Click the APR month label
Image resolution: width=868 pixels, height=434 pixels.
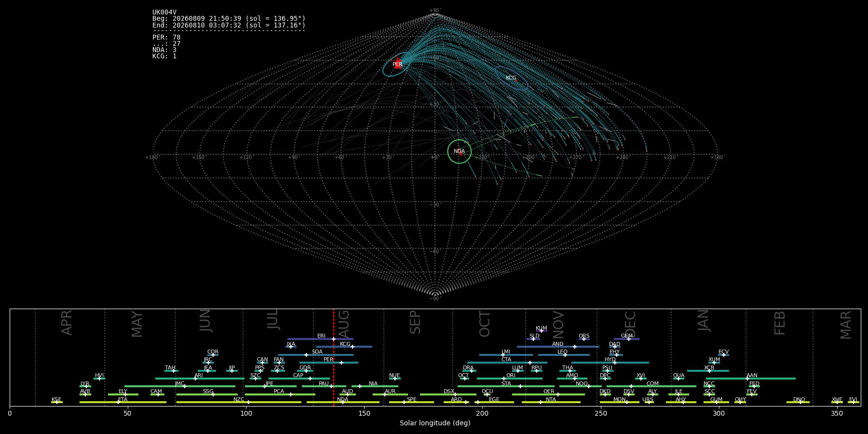[67, 323]
